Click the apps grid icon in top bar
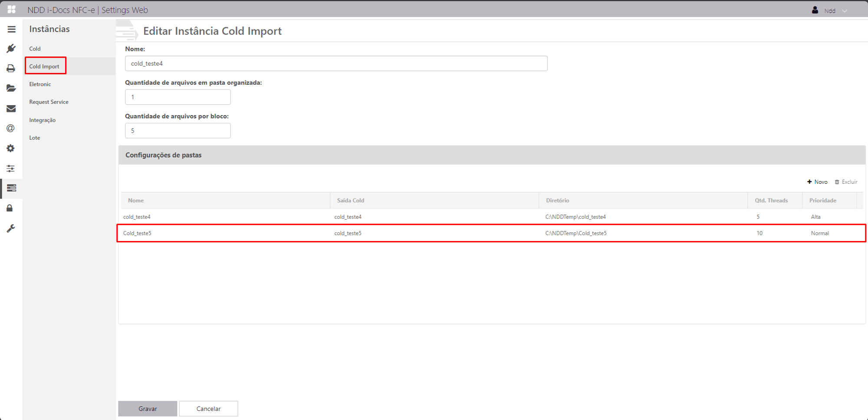 point(11,9)
